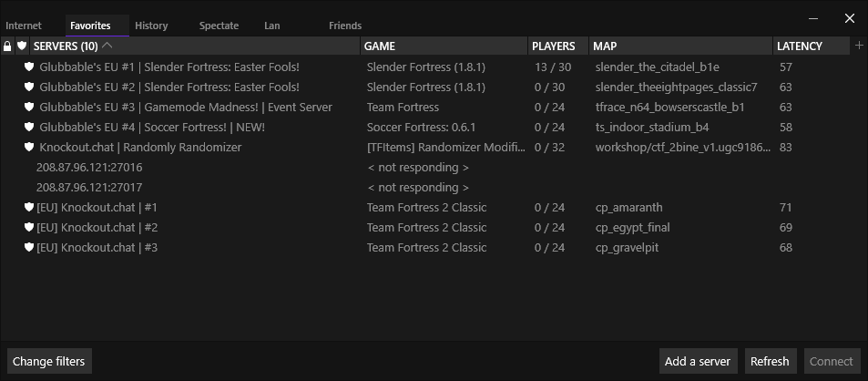Toggle sort arrow on SERVERS header
The width and height of the screenshot is (868, 381).
107,46
